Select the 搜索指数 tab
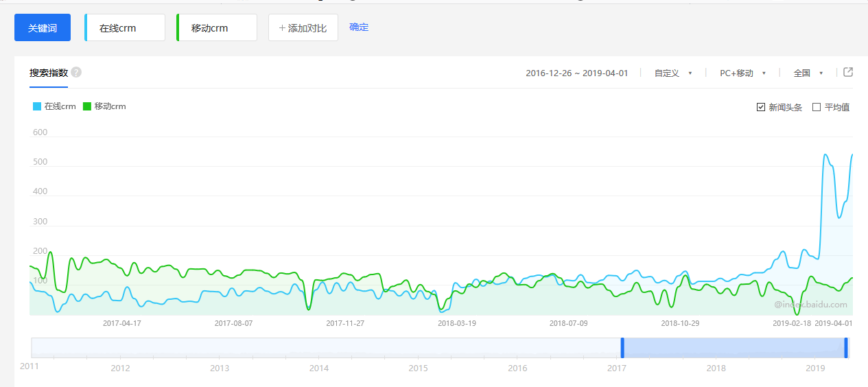868x387 pixels. (x=48, y=73)
